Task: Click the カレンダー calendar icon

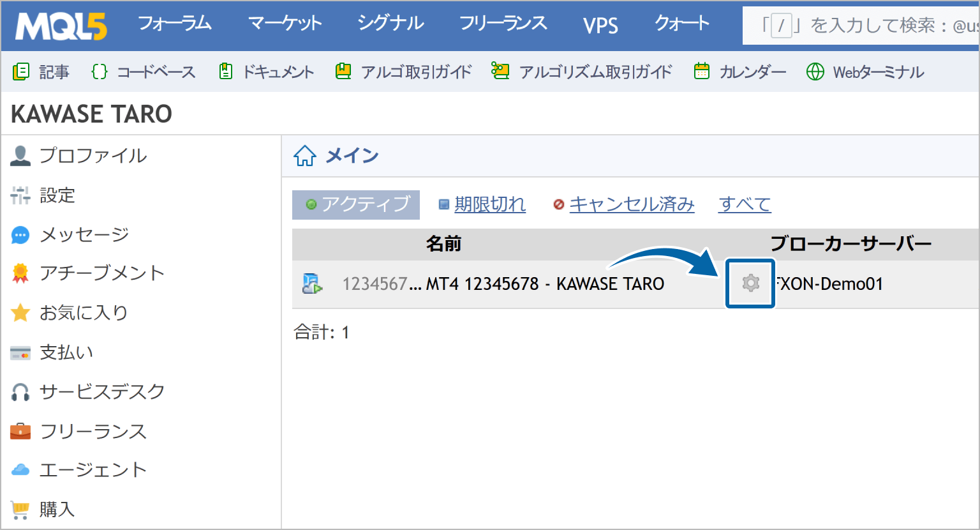Action: click(702, 72)
